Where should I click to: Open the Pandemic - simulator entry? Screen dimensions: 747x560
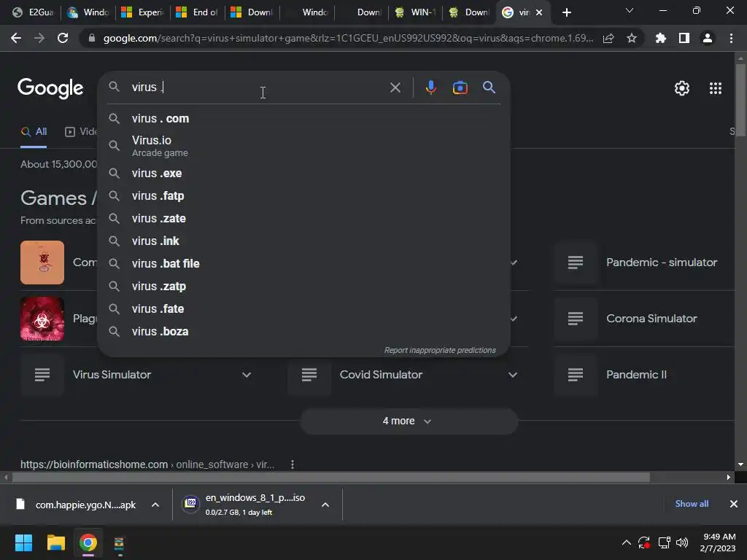click(x=661, y=262)
